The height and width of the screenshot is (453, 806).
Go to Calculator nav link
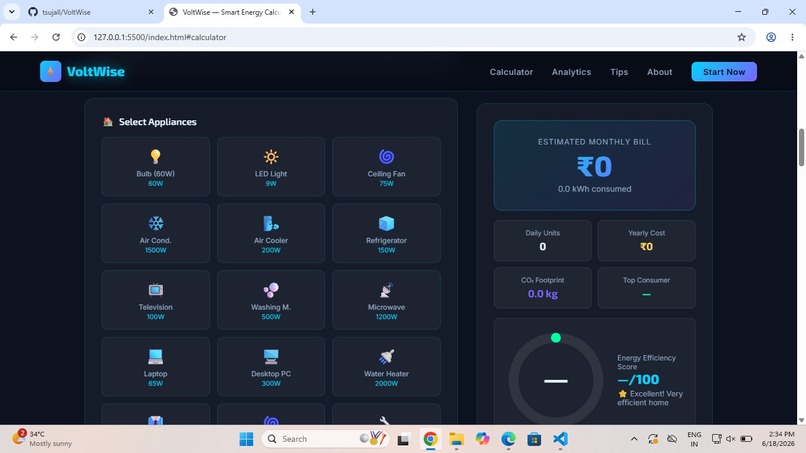click(x=511, y=72)
